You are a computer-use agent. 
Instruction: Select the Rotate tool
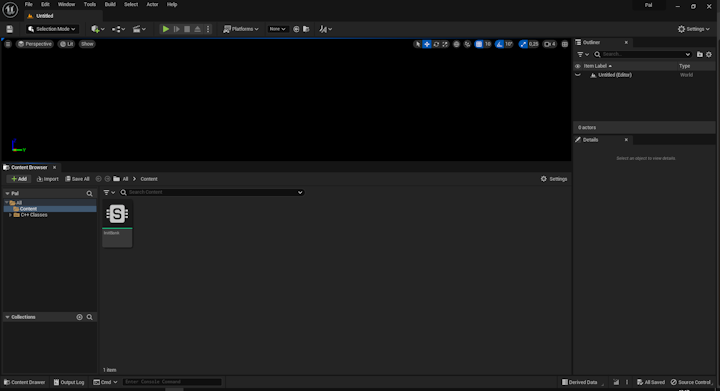(x=436, y=44)
